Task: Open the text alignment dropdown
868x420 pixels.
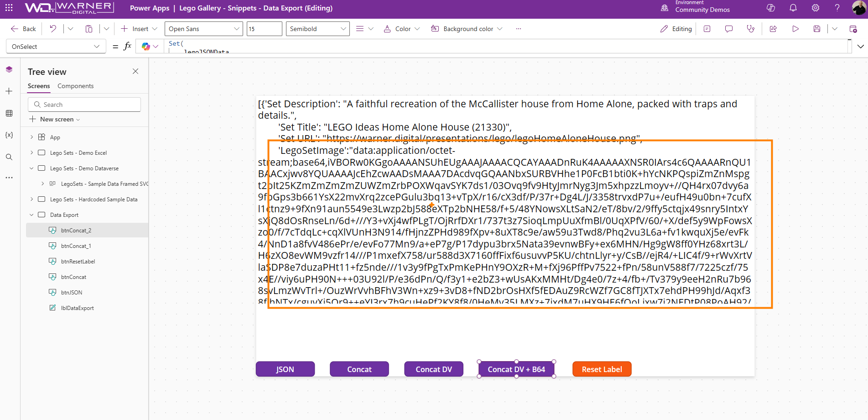Action: [x=364, y=29]
